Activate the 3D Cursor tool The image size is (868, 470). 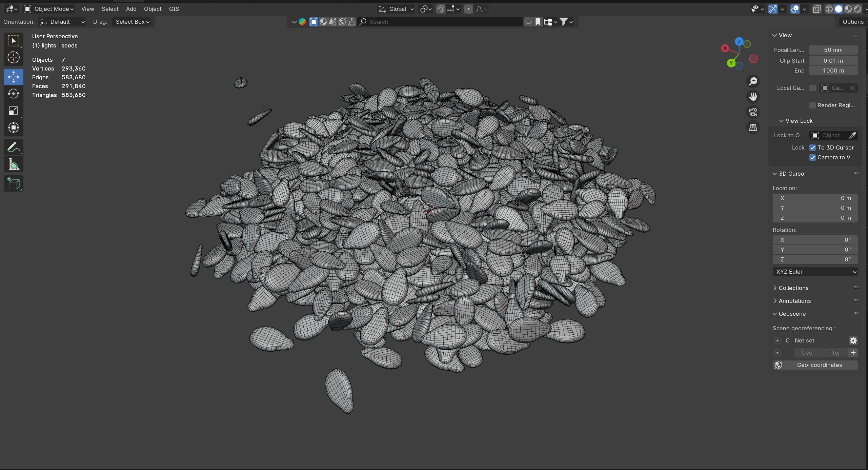pyautogui.click(x=14, y=58)
